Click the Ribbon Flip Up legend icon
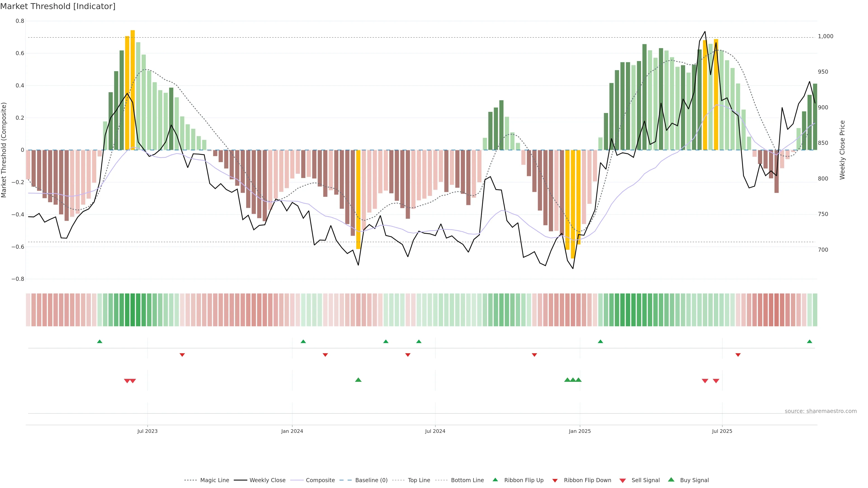 click(495, 480)
